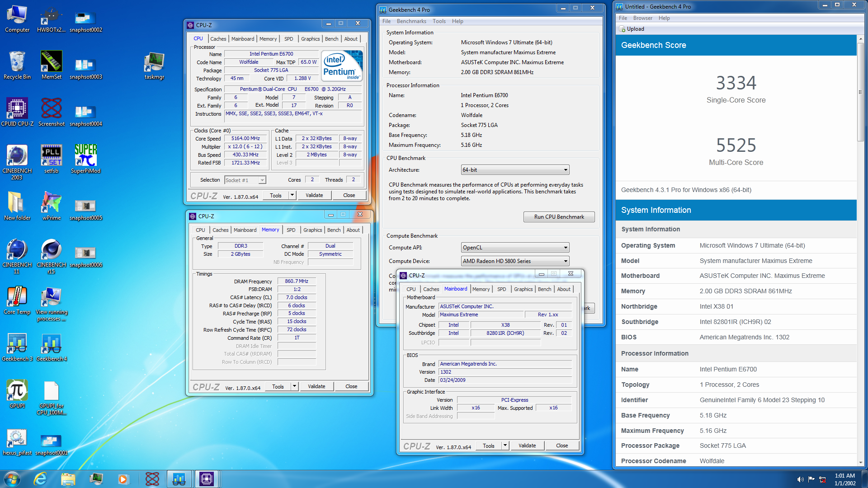Switch to SPD tab in Memory CPU-Z

pyautogui.click(x=291, y=230)
